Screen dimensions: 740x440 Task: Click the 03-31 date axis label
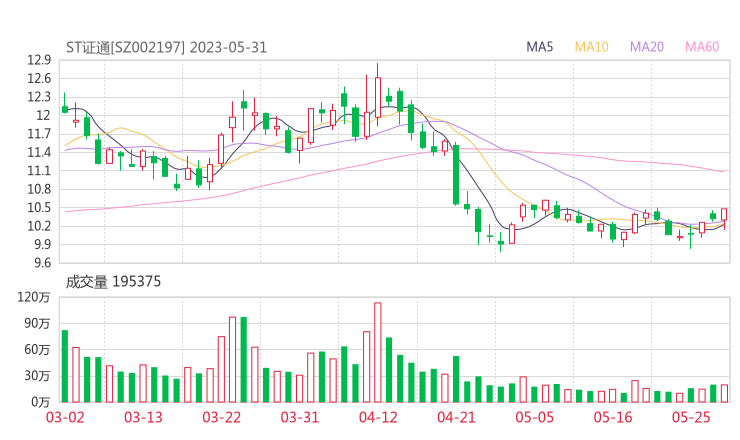(x=300, y=417)
